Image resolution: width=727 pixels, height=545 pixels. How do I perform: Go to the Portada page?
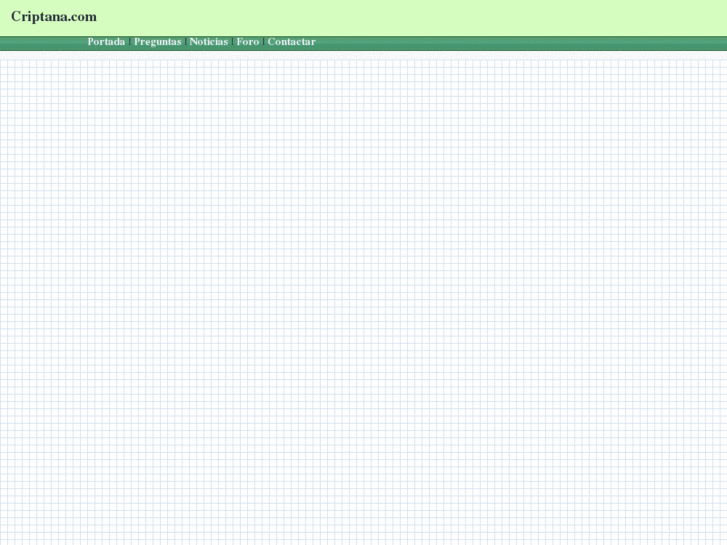106,42
